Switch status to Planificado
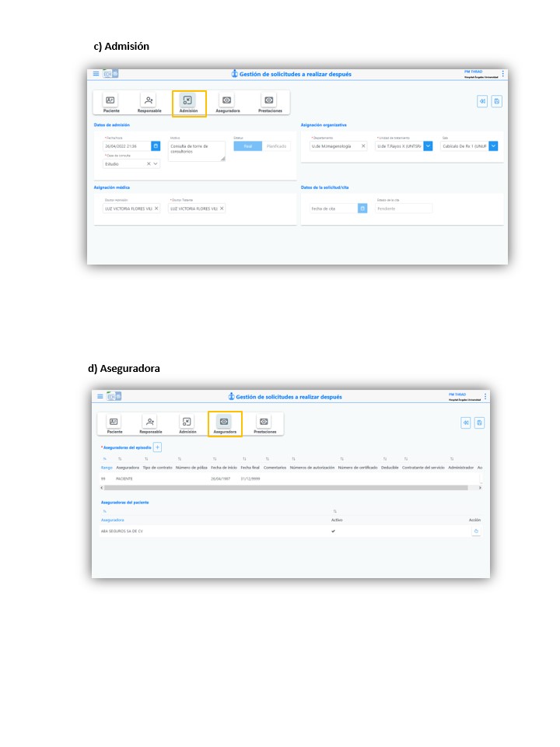The image size is (560, 747). click(276, 146)
